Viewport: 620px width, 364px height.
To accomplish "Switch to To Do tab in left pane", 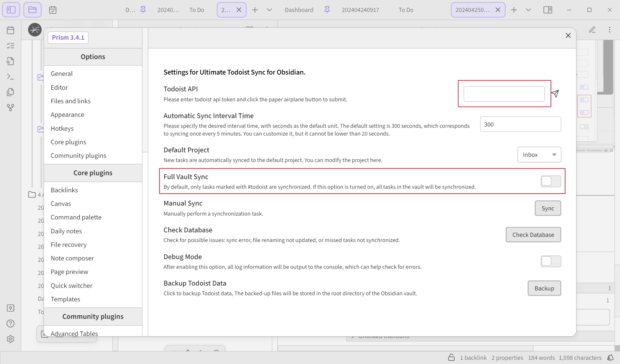I will pos(197,10).
